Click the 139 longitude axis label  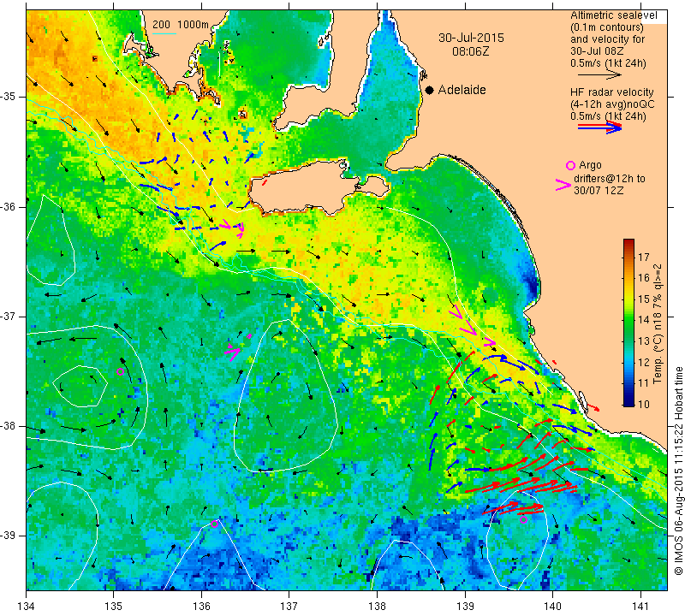465,606
